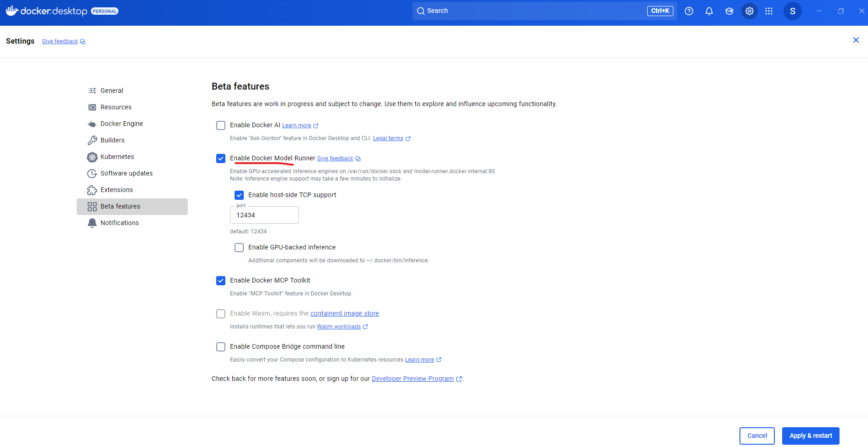Screen dimensions: 868x447
Task: Open the Builders settings via its wrench icon
Action: tap(92, 140)
